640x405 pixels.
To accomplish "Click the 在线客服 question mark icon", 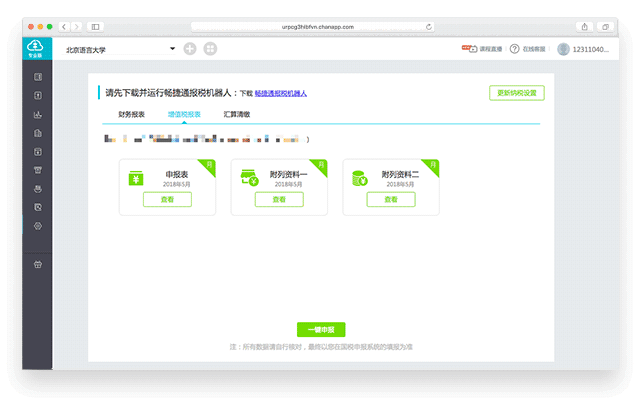I will (514, 48).
